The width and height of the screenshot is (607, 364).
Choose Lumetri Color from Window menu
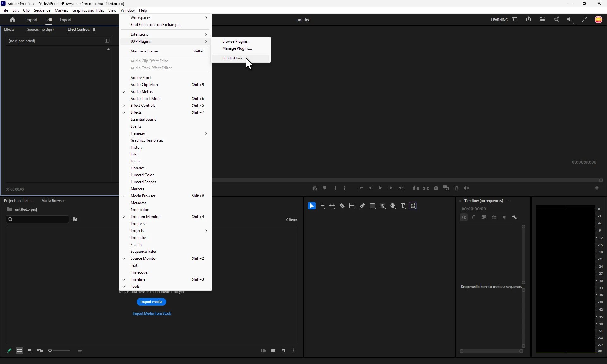165,175
